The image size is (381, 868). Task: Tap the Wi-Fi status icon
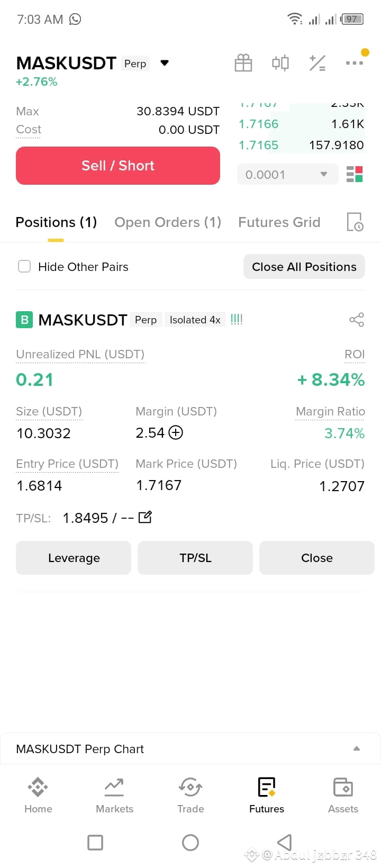[295, 19]
